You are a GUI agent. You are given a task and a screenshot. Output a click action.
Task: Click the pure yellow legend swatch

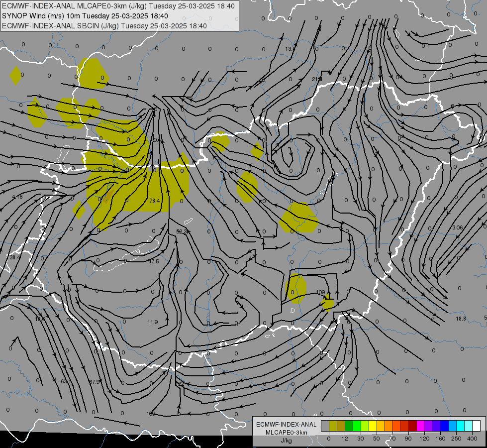pos(373,426)
